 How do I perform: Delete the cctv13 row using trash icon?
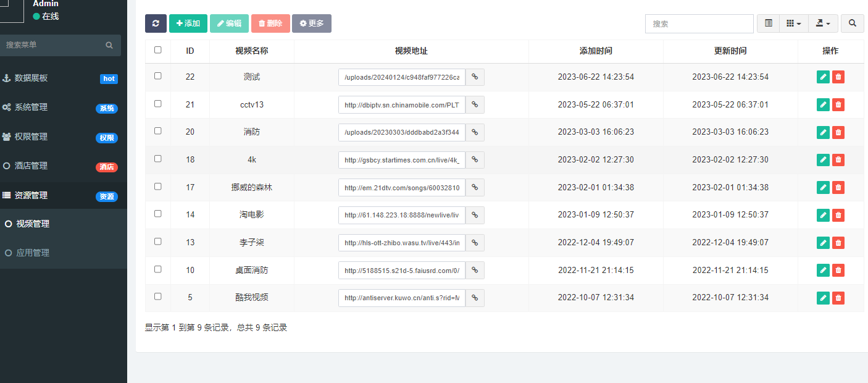coord(838,104)
